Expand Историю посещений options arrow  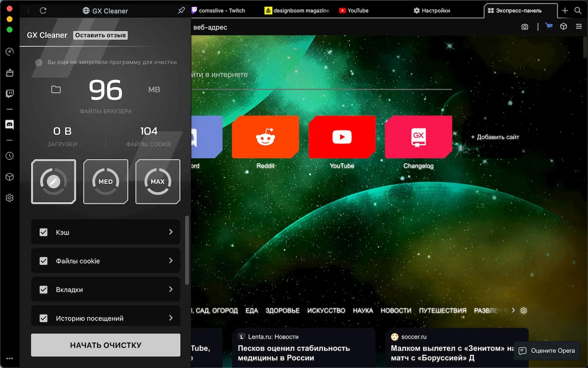(171, 318)
